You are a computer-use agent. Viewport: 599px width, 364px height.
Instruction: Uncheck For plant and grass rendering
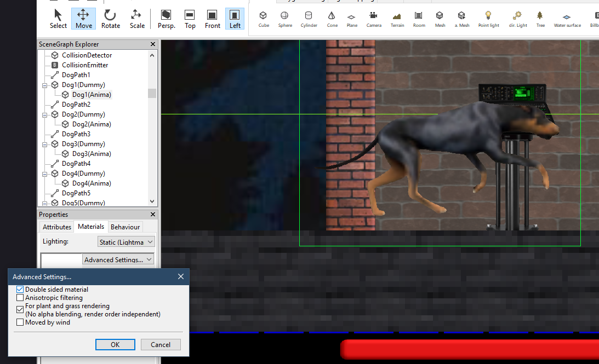tap(20, 310)
